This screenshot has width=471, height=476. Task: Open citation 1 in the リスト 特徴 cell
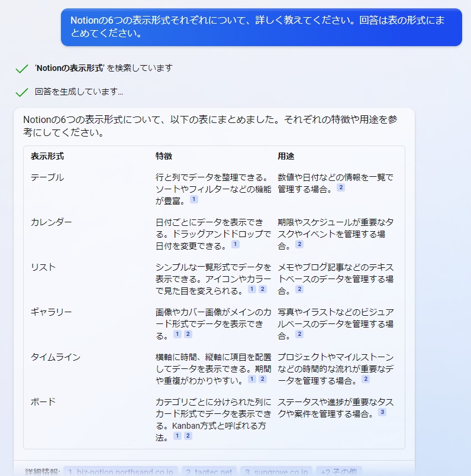coord(252,289)
